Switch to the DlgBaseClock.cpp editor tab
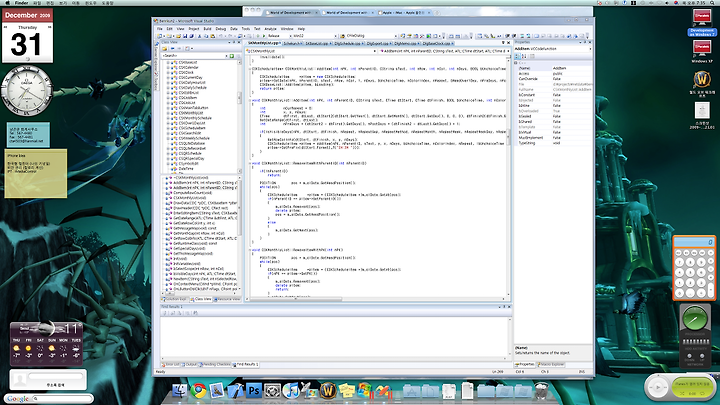Screen dimensions: 720x405 [437, 43]
